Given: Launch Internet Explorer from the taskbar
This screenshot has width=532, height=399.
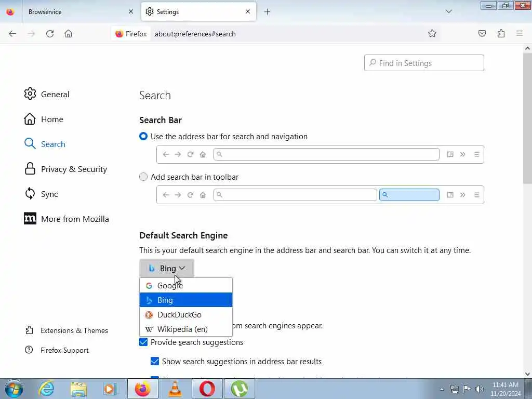Looking at the screenshot, I should pyautogui.click(x=46, y=389).
